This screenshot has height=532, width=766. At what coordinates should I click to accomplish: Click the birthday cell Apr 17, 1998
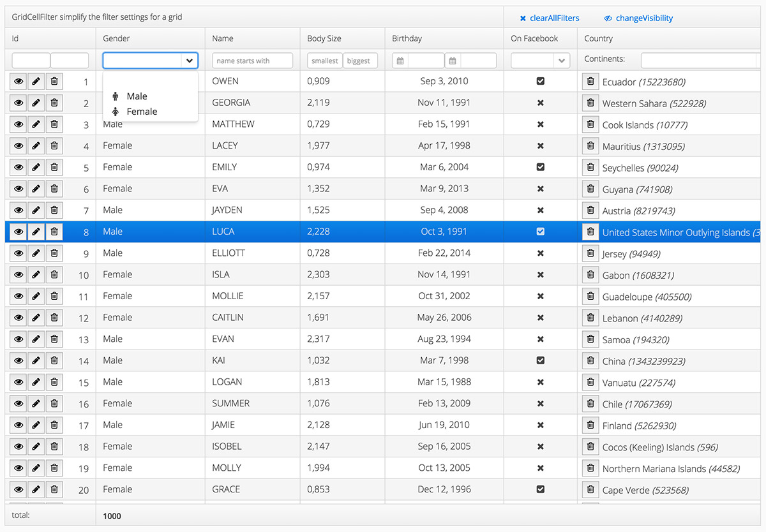[444, 145]
